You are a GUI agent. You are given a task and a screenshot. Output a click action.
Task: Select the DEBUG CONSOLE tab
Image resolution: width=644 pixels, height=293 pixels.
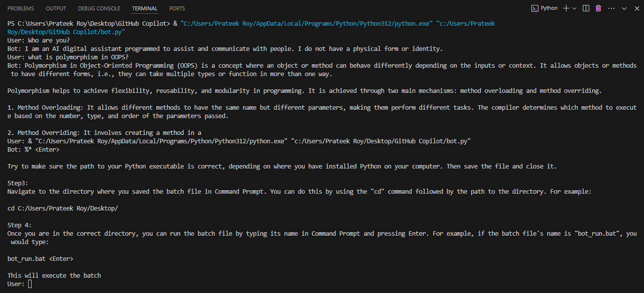[99, 8]
